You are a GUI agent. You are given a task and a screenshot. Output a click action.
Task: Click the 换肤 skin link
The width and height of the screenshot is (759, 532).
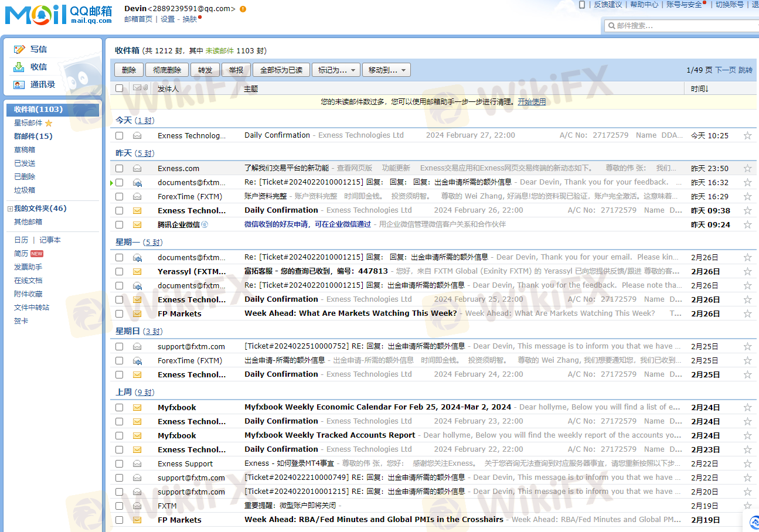190,19
